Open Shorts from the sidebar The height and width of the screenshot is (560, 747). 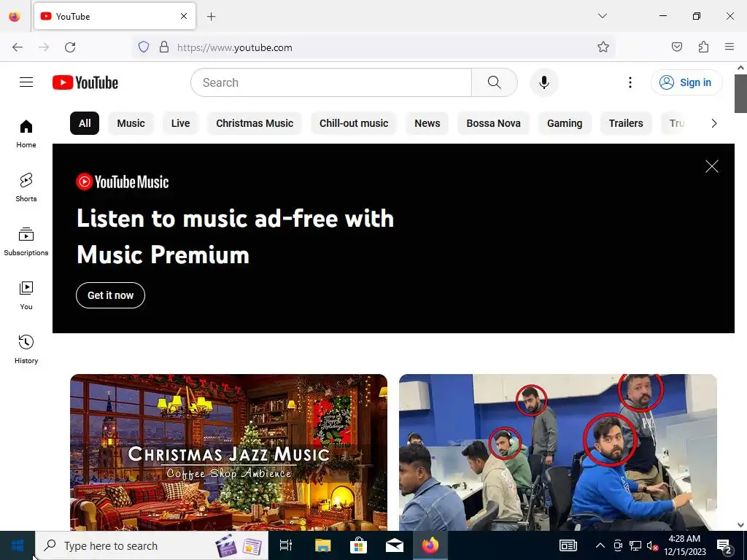click(26, 187)
